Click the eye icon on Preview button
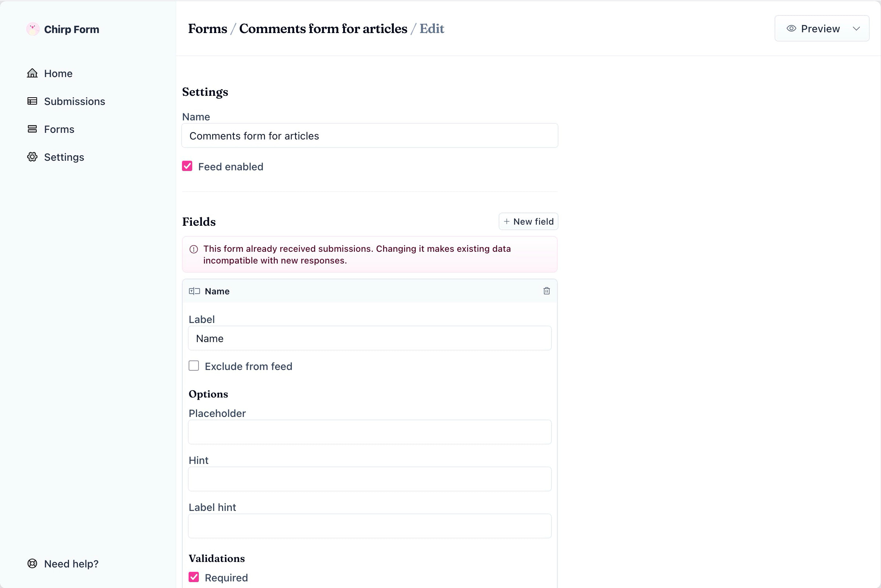The height and width of the screenshot is (588, 881). pyautogui.click(x=791, y=29)
